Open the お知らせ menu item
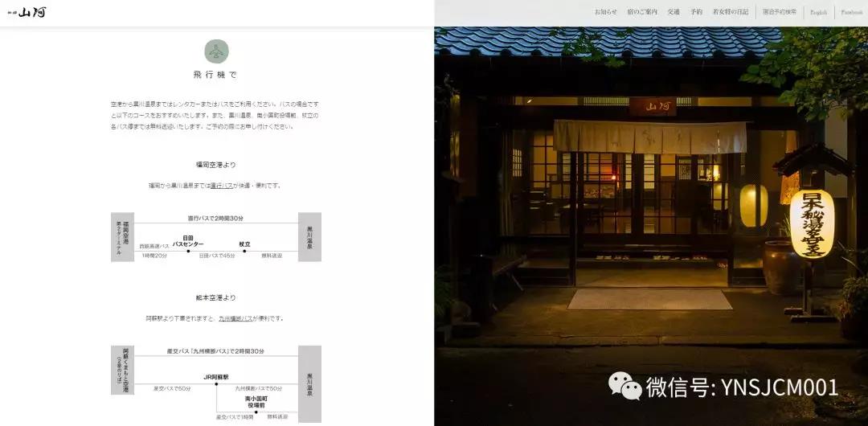The image size is (868, 426). coord(606,11)
